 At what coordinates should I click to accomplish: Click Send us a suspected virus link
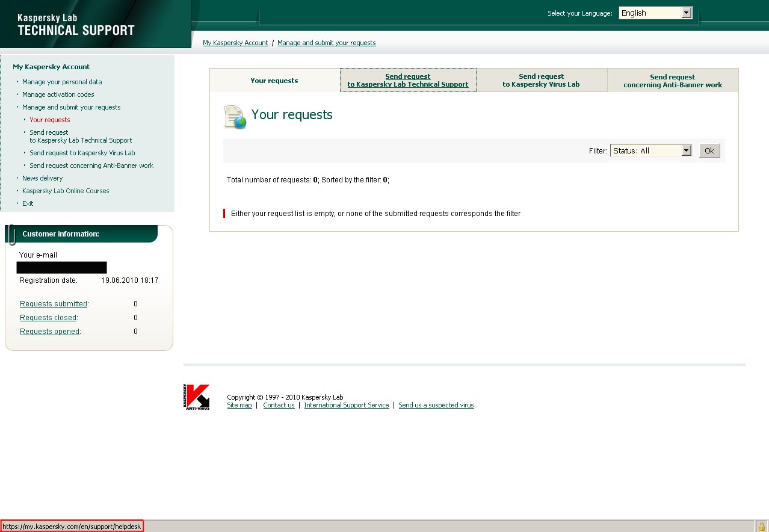(436, 406)
